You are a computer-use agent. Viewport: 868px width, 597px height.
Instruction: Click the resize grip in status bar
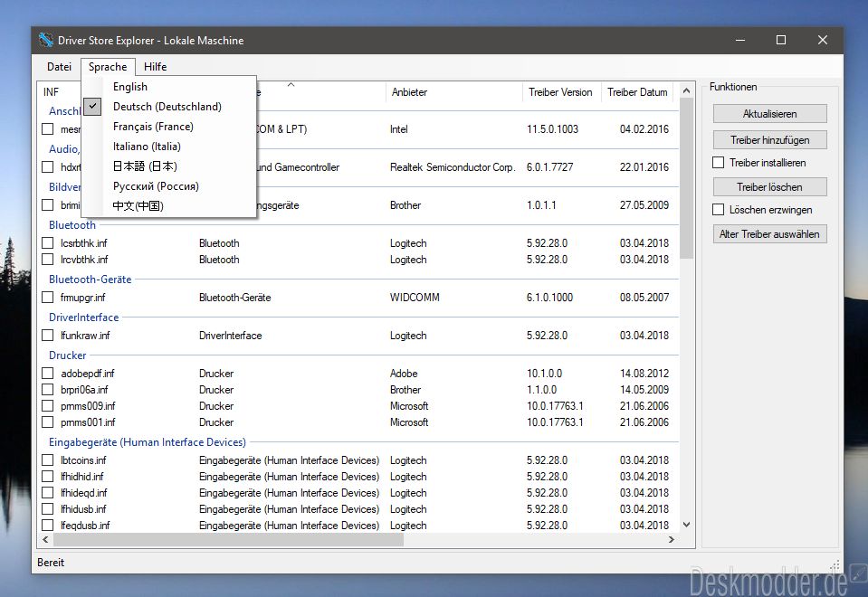coord(835,564)
